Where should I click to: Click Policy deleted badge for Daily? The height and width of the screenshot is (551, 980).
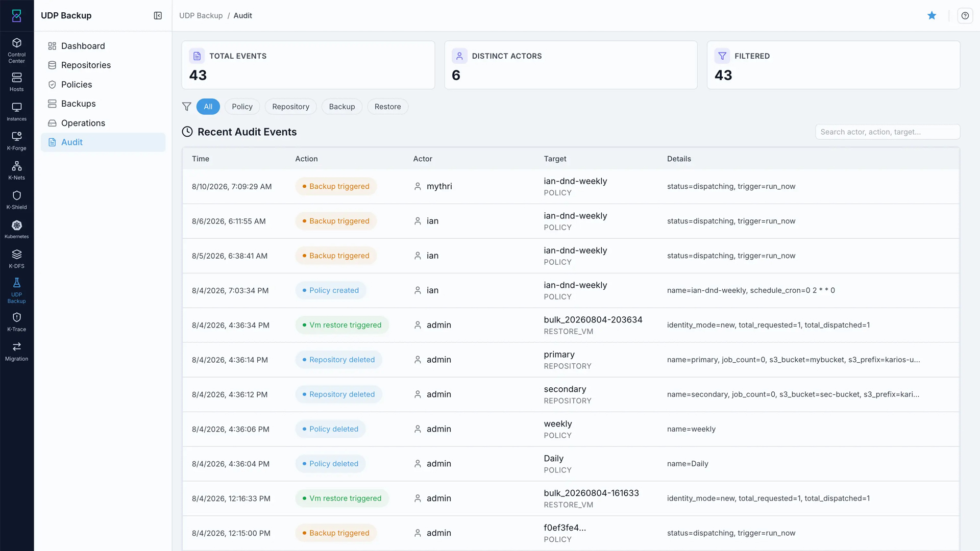click(x=330, y=464)
